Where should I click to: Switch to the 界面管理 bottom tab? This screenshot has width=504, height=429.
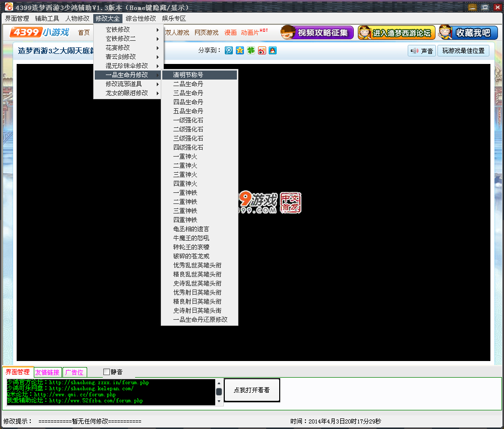18,372
